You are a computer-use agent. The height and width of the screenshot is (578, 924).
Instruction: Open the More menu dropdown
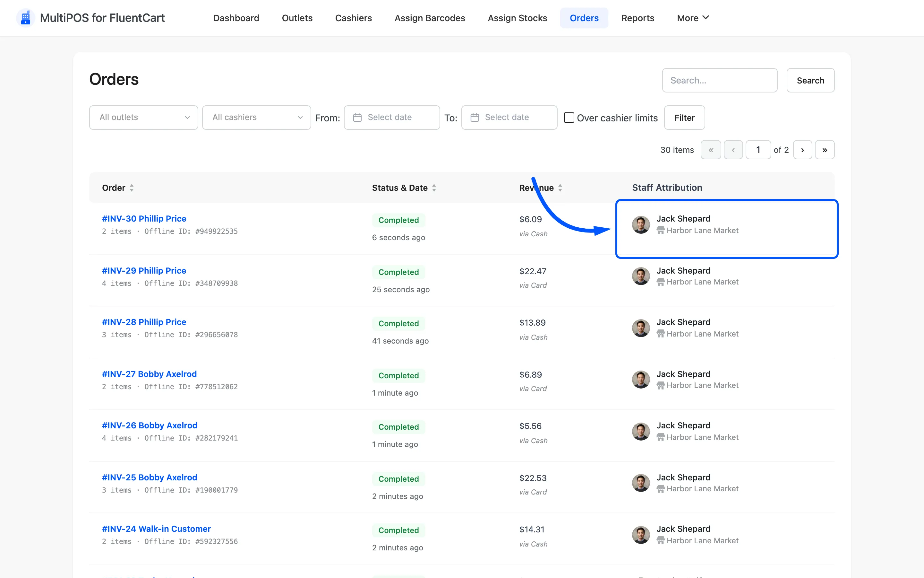pos(693,18)
